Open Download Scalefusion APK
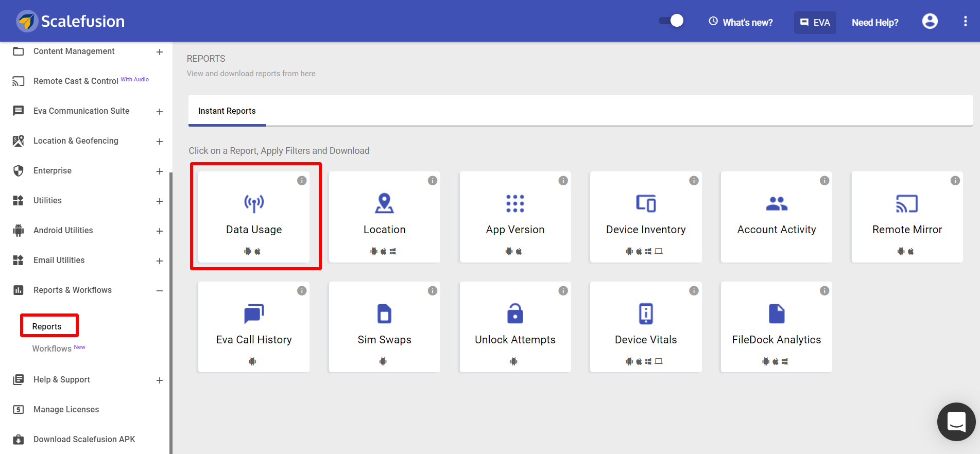980x454 pixels. point(84,439)
